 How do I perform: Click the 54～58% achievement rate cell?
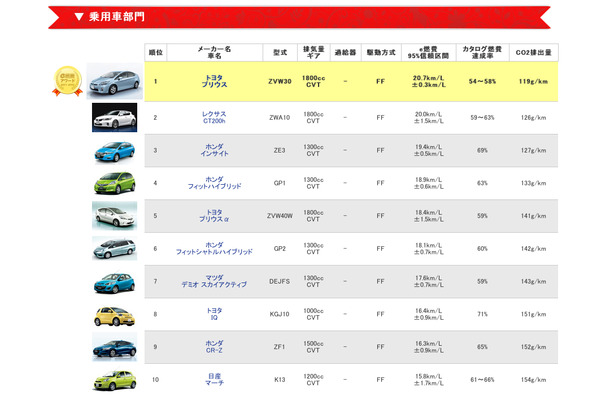coord(482,81)
